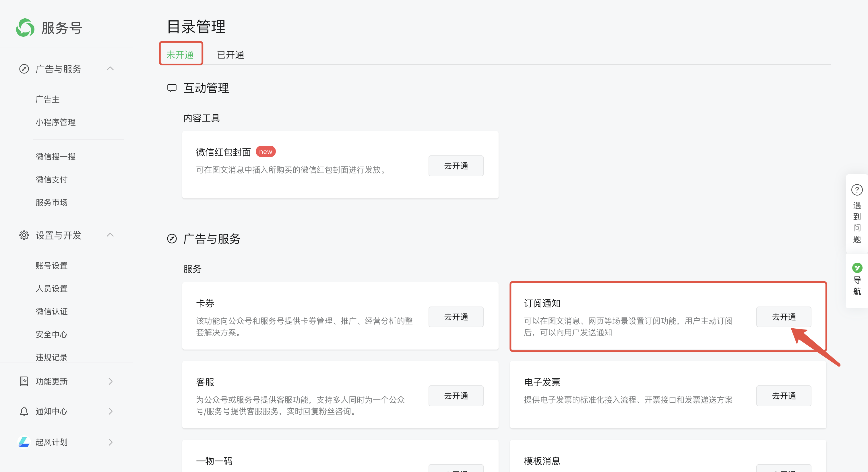Click the red new badge
This screenshot has height=472, width=868.
click(266, 151)
